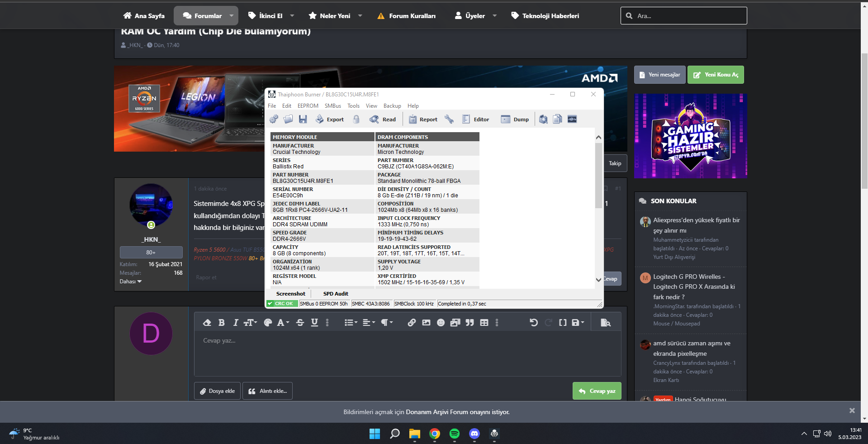Viewport: 868px width, 444px height.
Task: Click the green Cevap yaz button
Action: click(597, 391)
